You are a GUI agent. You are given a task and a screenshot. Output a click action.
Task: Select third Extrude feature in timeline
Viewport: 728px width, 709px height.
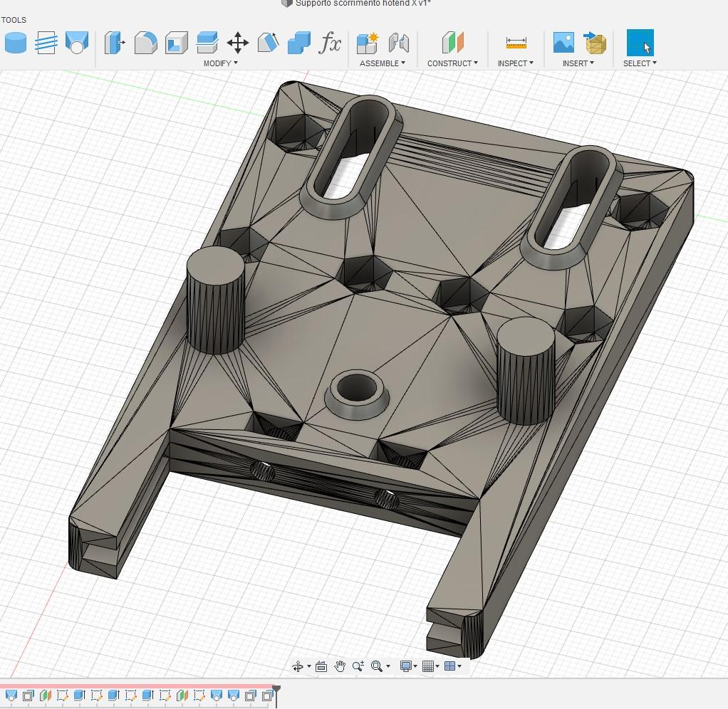click(147, 695)
